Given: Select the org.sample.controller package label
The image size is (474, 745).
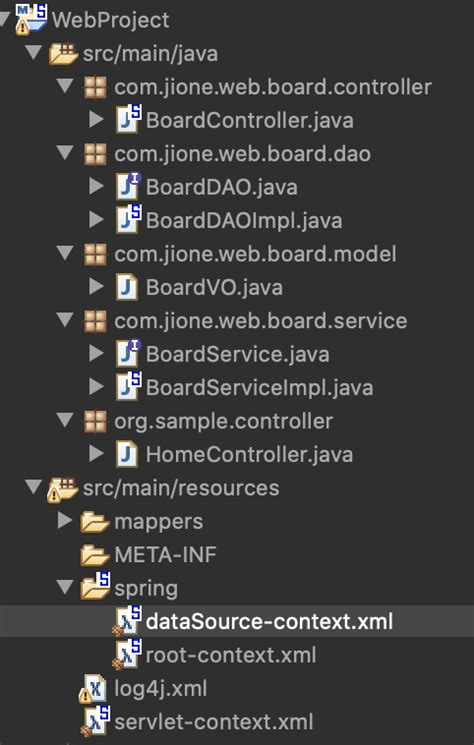Looking at the screenshot, I should (224, 421).
